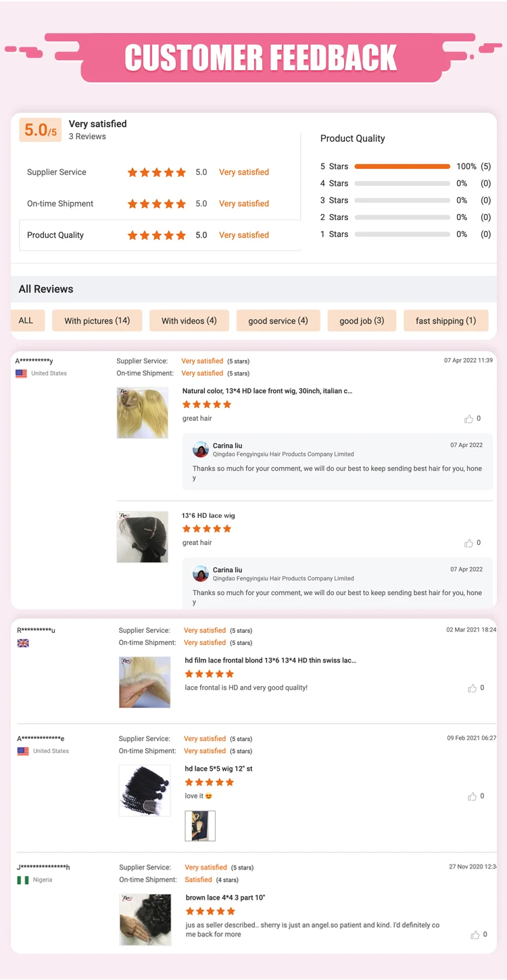Screen dimensions: 507x980
Task: Like the 'love it' review
Action: tap(472, 796)
